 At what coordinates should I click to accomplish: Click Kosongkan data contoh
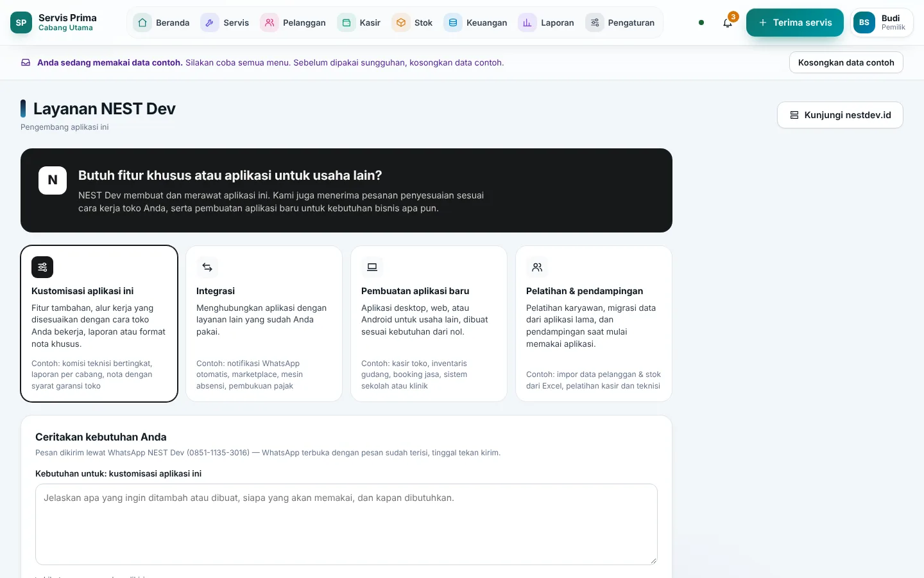click(x=846, y=62)
